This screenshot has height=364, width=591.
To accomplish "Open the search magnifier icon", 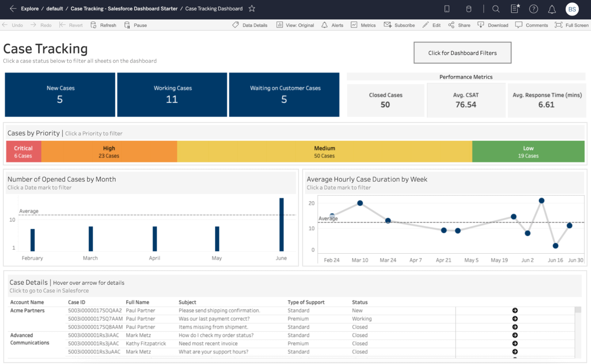I will [496, 9].
